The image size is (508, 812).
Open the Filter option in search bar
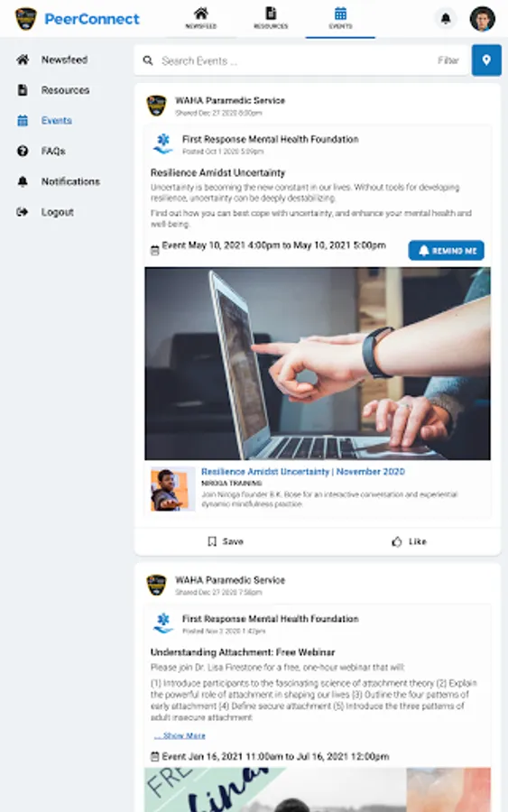click(x=448, y=60)
